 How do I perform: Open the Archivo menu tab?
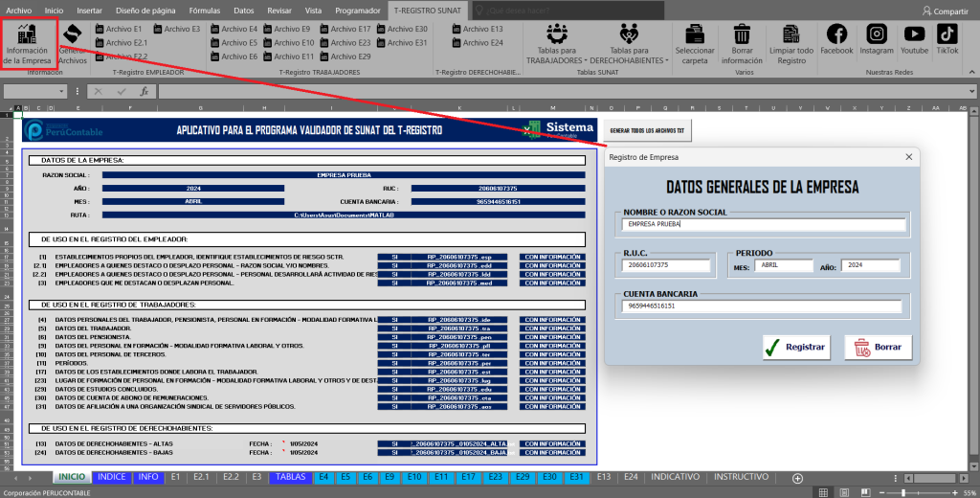click(19, 11)
